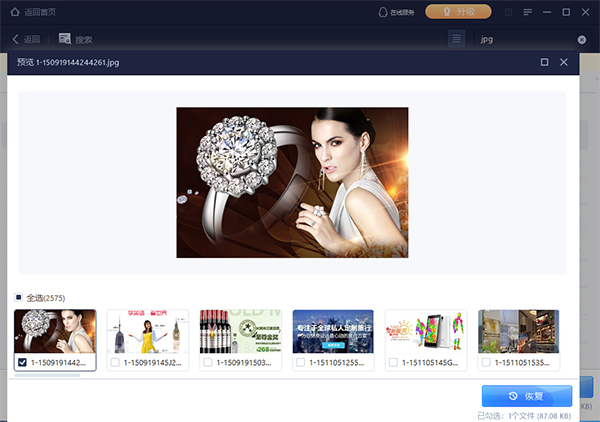The image size is (600, 422).
Task: Open the hamburger menu in title bar
Action: [x=527, y=12]
